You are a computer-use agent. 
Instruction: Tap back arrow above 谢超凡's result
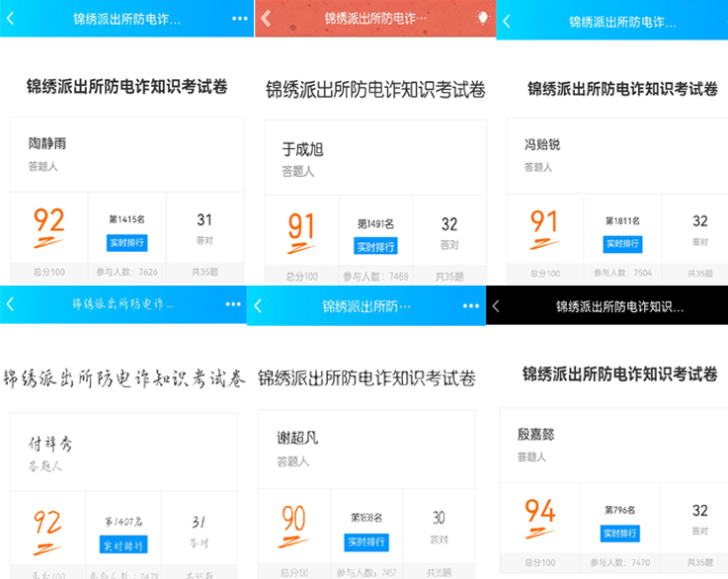point(258,306)
